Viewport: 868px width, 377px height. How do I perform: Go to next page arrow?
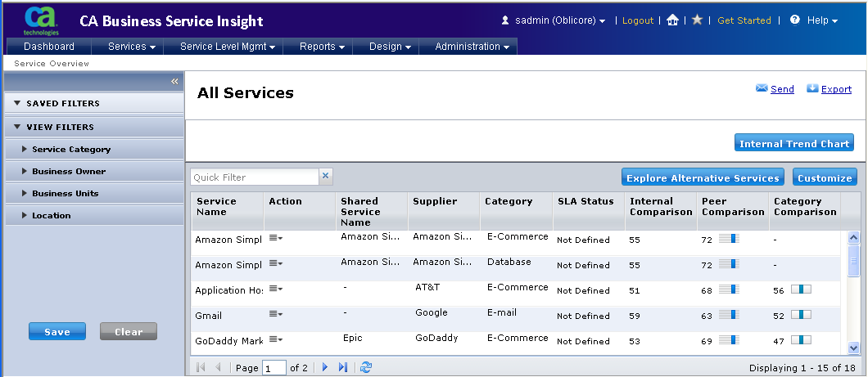click(x=325, y=367)
